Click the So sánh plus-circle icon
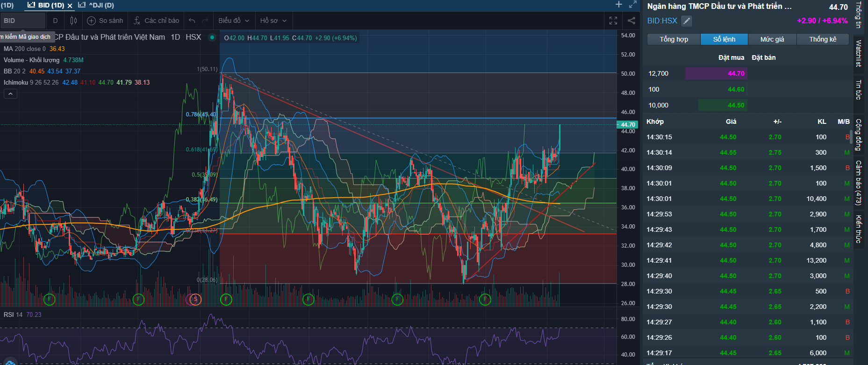Screen dimensions: 868x365 point(92,21)
